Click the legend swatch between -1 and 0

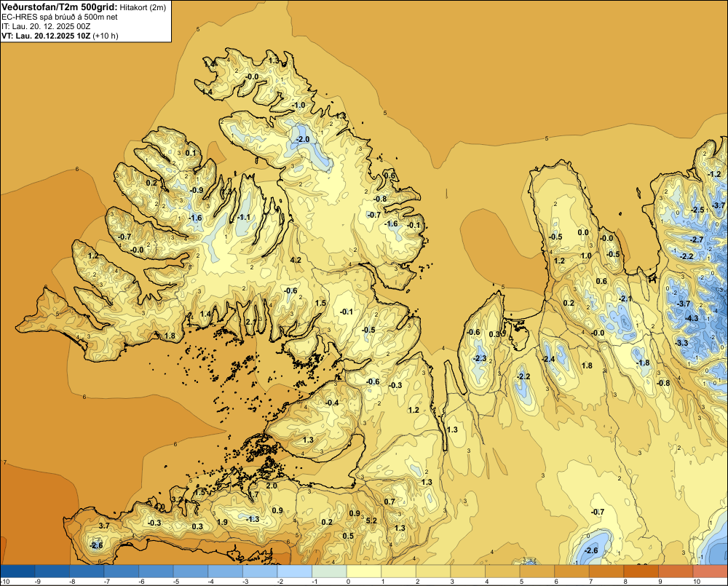pos(330,571)
